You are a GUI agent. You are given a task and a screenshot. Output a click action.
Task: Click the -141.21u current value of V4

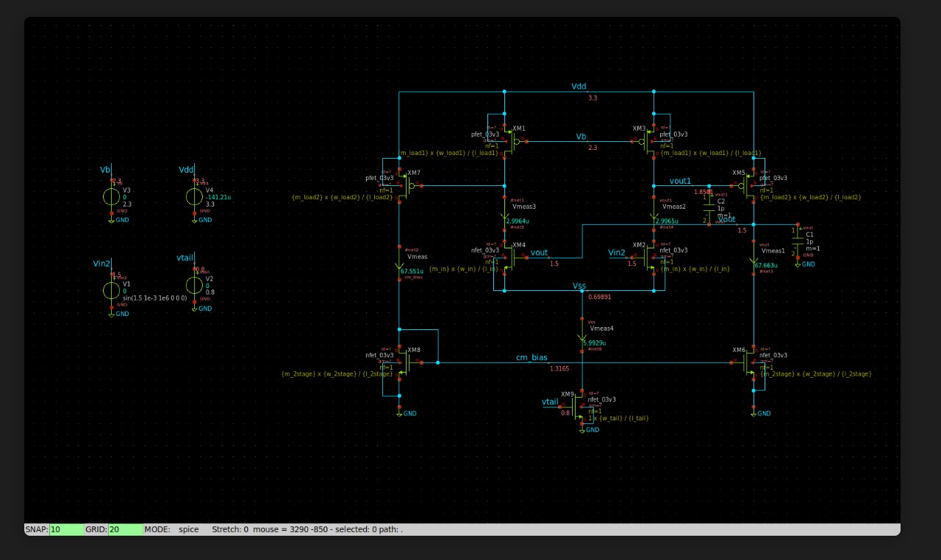218,197
